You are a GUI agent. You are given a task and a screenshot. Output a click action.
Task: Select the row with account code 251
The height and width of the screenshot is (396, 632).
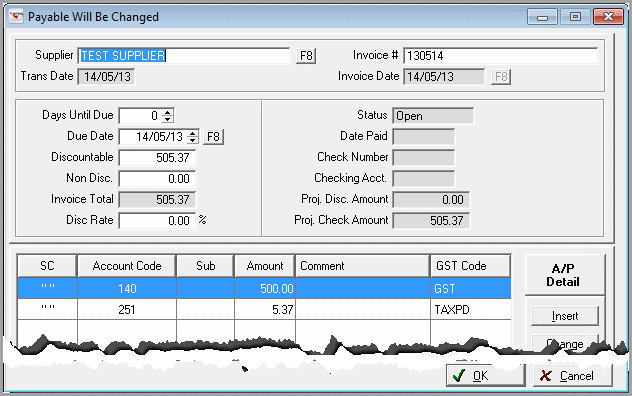[264, 309]
